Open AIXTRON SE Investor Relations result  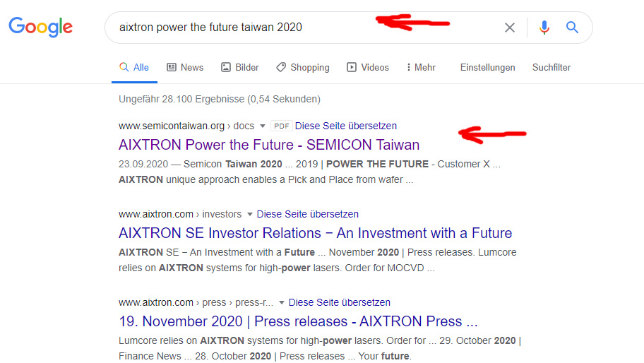click(315, 233)
